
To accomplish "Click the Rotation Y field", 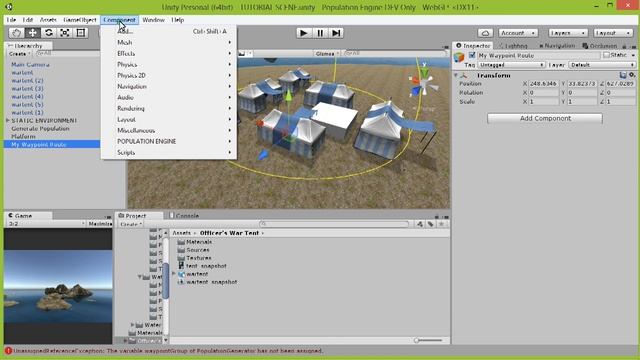I will click(x=583, y=93).
